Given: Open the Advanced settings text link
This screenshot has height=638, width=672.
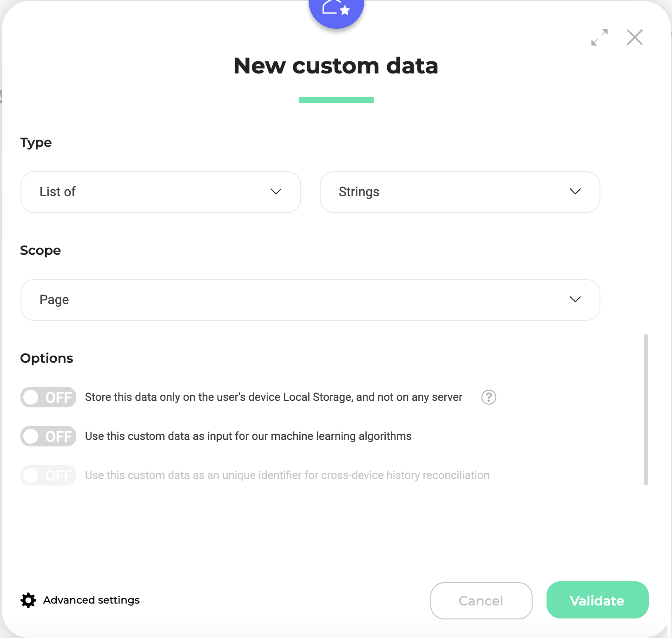Looking at the screenshot, I should tap(92, 600).
